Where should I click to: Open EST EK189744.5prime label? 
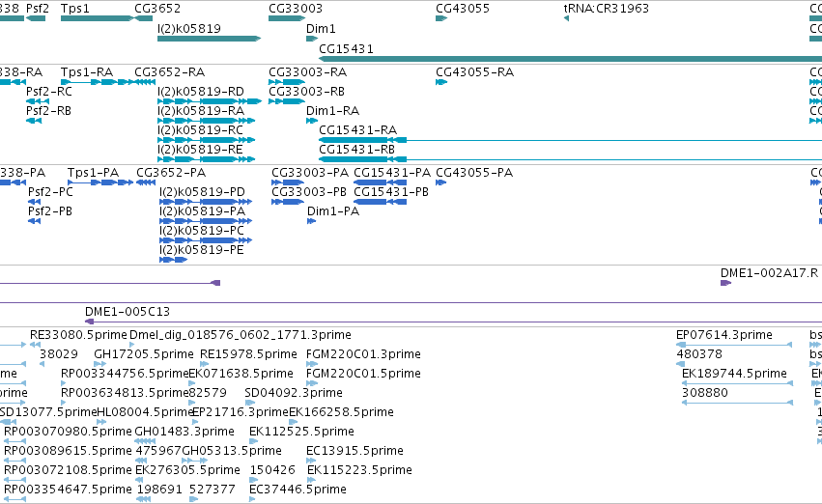coord(734,374)
